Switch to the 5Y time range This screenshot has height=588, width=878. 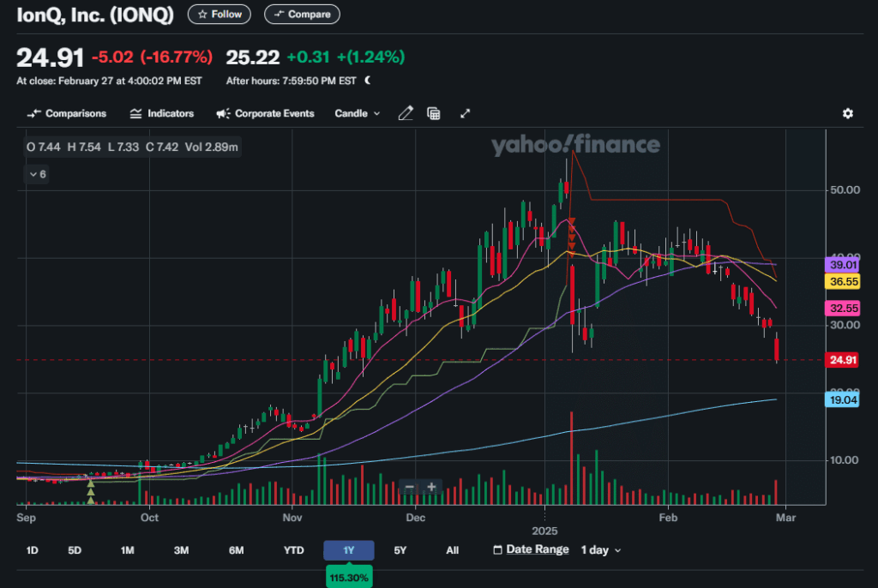(400, 550)
